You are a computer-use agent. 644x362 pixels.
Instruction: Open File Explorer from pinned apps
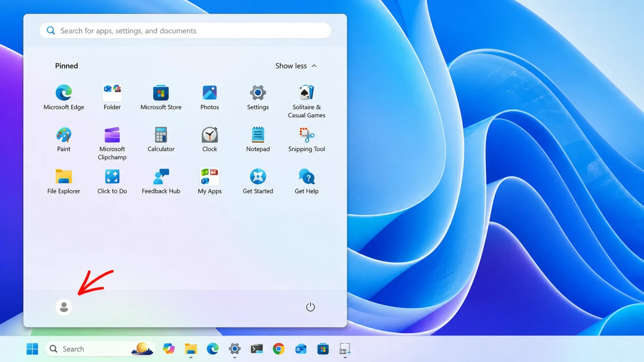64,181
